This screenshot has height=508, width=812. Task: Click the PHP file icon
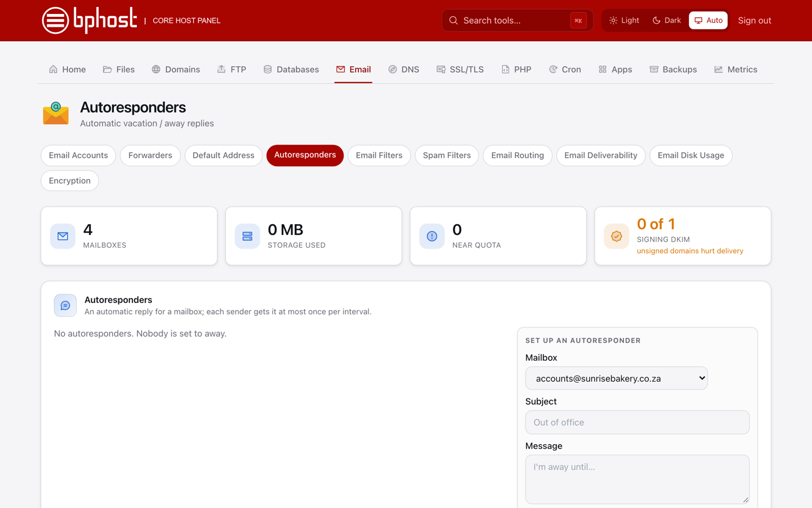point(505,69)
